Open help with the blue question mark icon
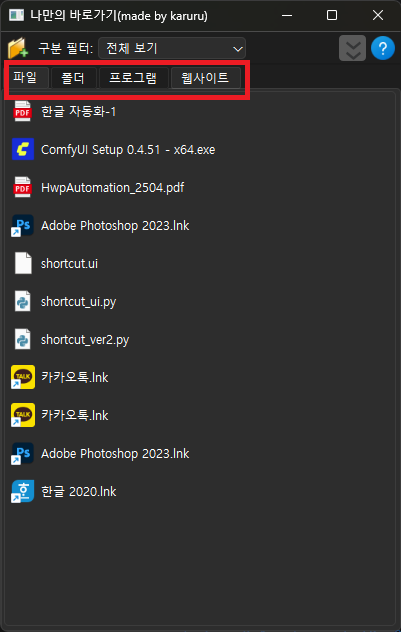The height and width of the screenshot is (632, 401). pos(383,48)
